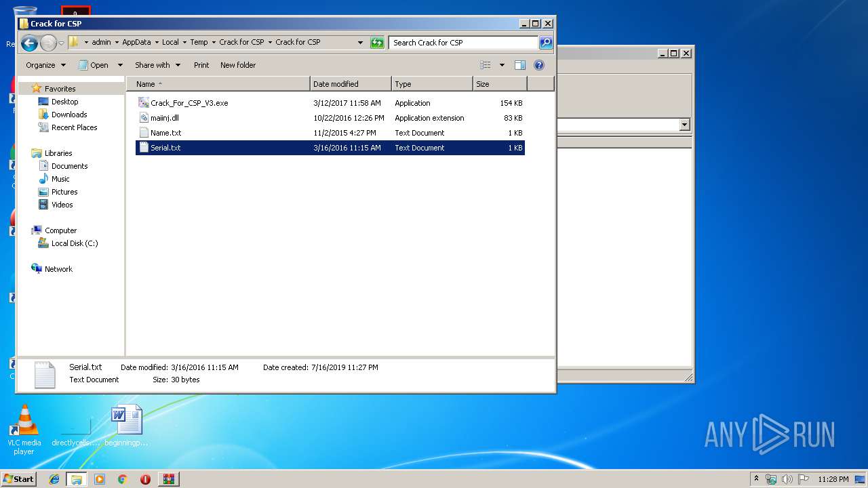The image size is (868, 488).
Task: Create a New folder
Action: 238,65
